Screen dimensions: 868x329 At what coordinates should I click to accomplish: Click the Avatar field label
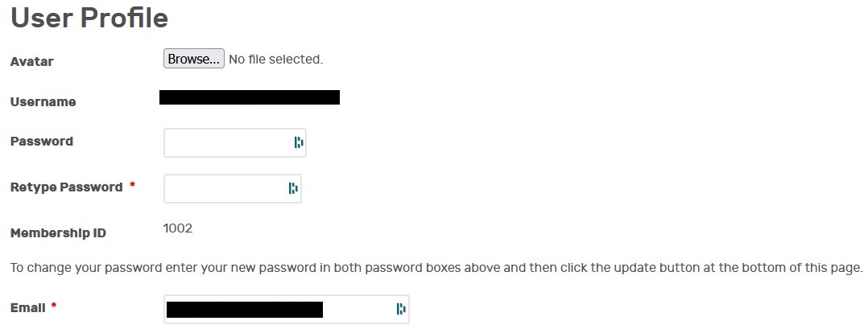coord(32,61)
